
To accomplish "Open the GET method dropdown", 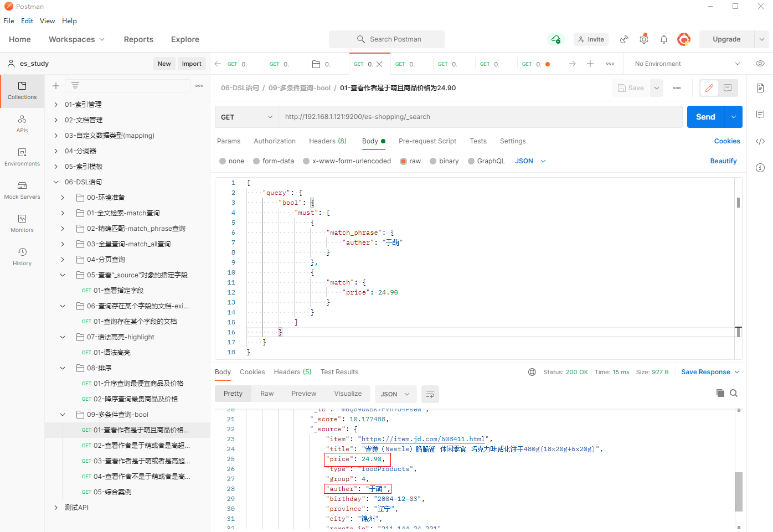I will click(246, 117).
